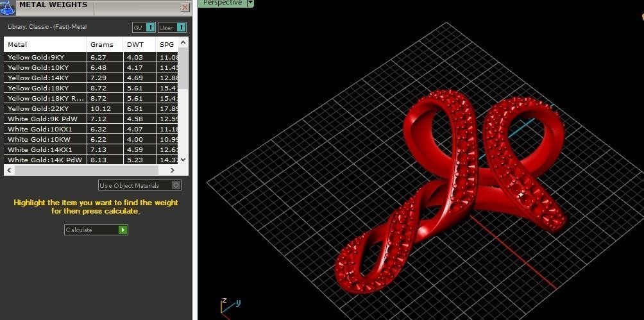Click the 10.12 grams value
Viewport: 644px width, 320px height.
tap(100, 109)
